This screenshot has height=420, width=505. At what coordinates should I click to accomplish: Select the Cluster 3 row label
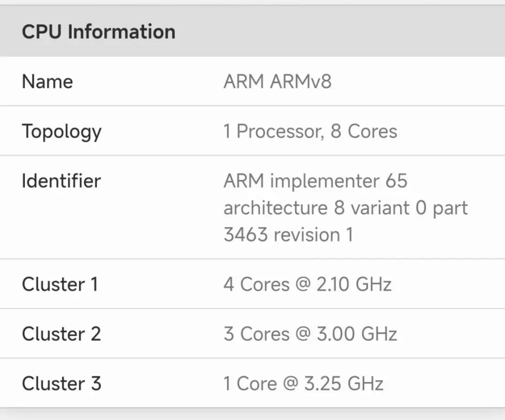pos(61,383)
